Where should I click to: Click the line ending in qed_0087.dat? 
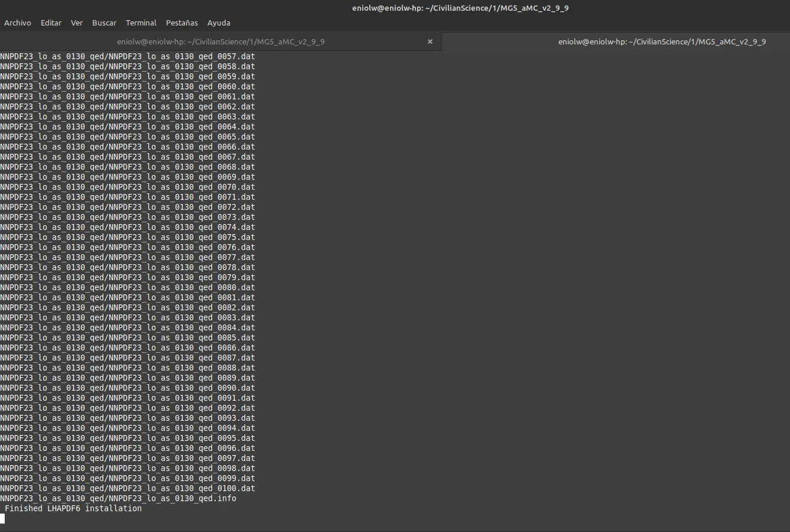pyautogui.click(x=127, y=357)
